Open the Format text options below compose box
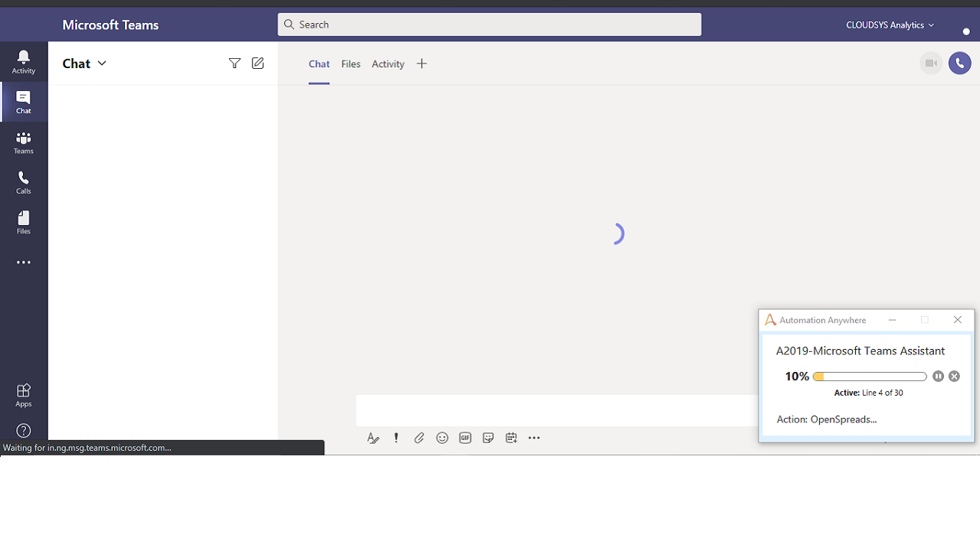This screenshot has height=551, width=980. (373, 439)
